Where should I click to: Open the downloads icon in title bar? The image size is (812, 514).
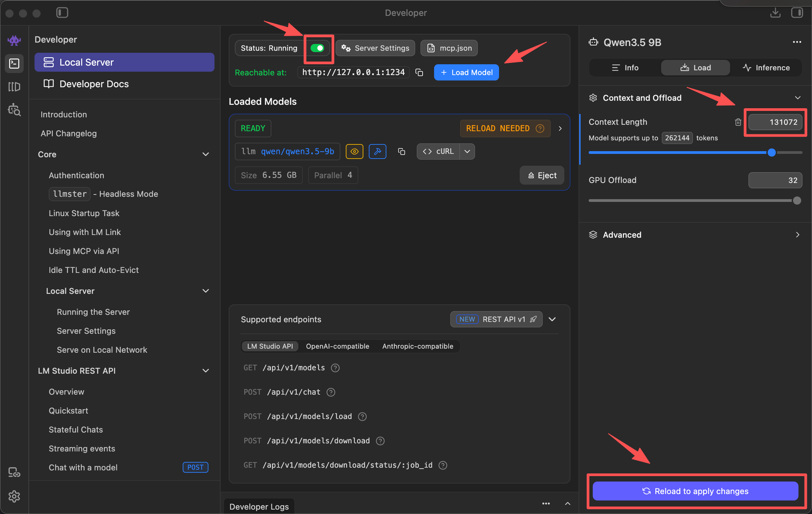pyautogui.click(x=775, y=13)
